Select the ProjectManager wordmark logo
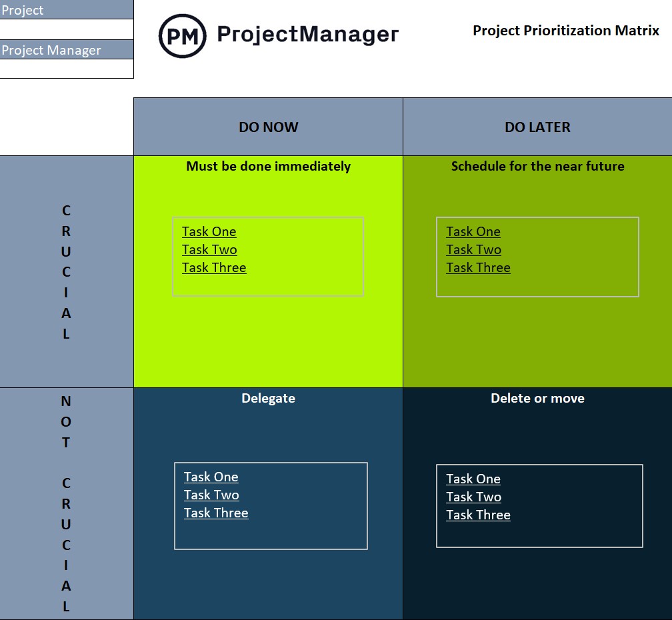672x620 pixels. [307, 33]
